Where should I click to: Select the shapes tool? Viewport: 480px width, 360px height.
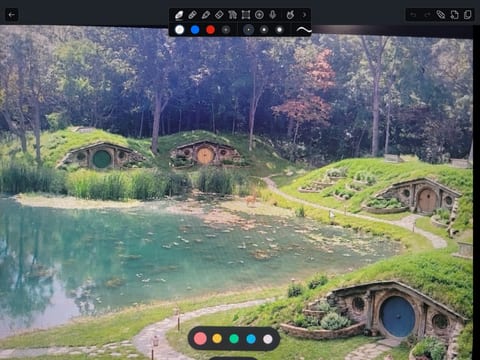pos(232,15)
